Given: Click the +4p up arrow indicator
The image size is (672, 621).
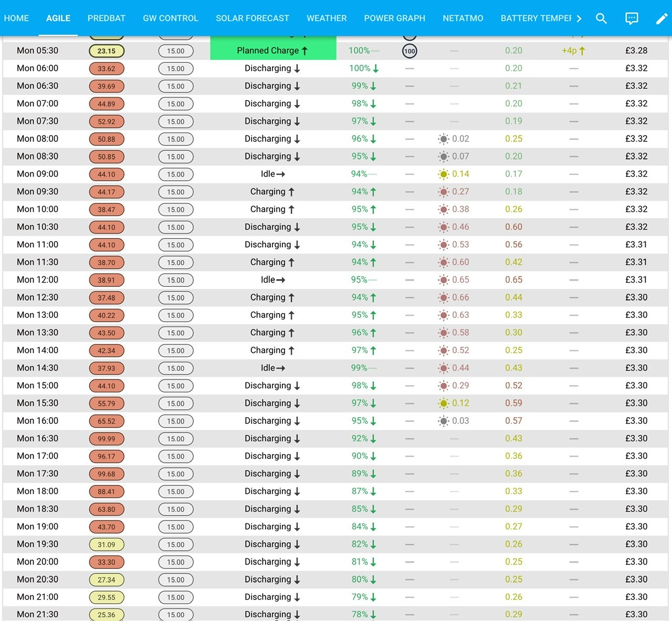Looking at the screenshot, I should point(573,51).
